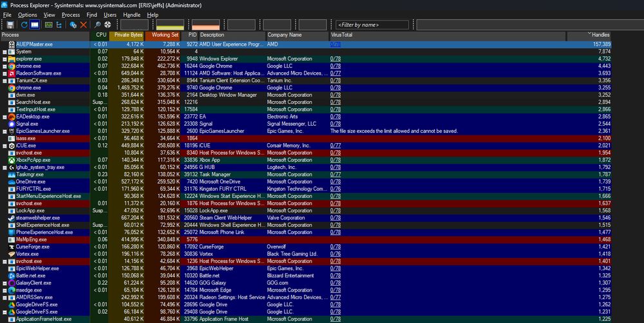Viewport: 644px width, 323px height.
Task: Click the lghub_system_tray.exe Logitech icon
Action: click(x=12, y=167)
